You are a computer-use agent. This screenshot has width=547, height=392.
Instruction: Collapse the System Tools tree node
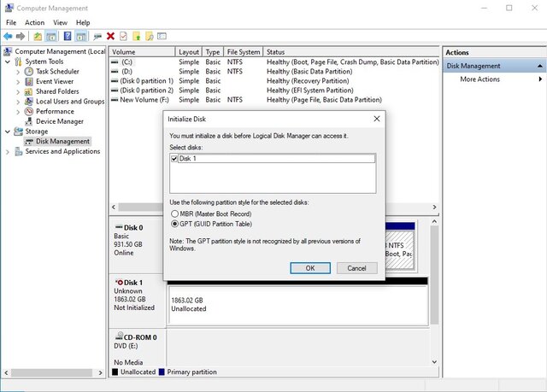pyautogui.click(x=9, y=62)
